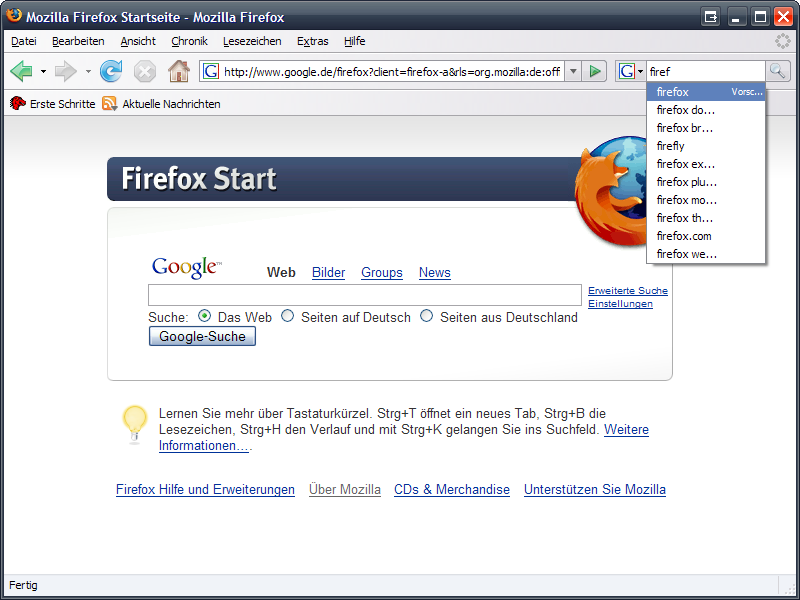Click the Firefox Start banner heading
Screen dimensions: 800x600
[x=199, y=179]
